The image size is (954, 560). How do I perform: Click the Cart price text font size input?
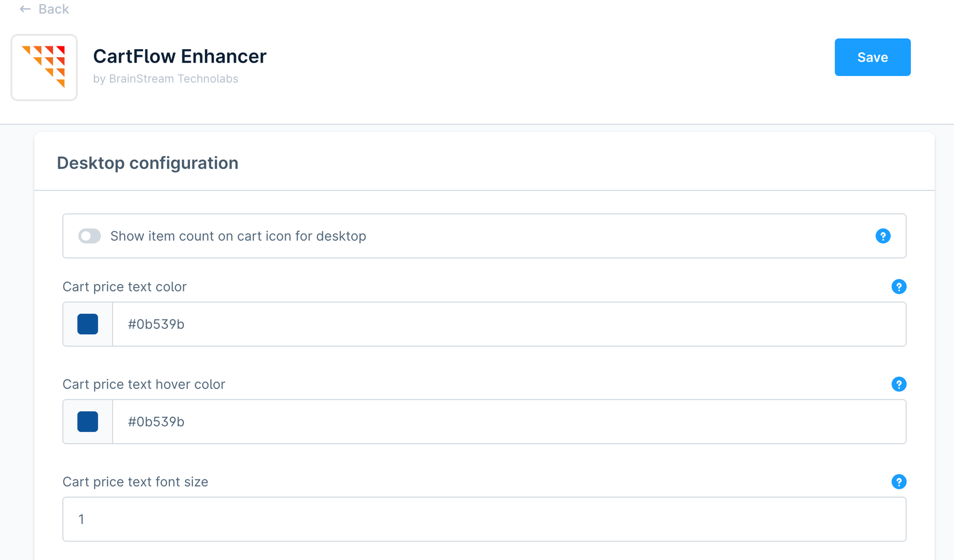click(348, 519)
